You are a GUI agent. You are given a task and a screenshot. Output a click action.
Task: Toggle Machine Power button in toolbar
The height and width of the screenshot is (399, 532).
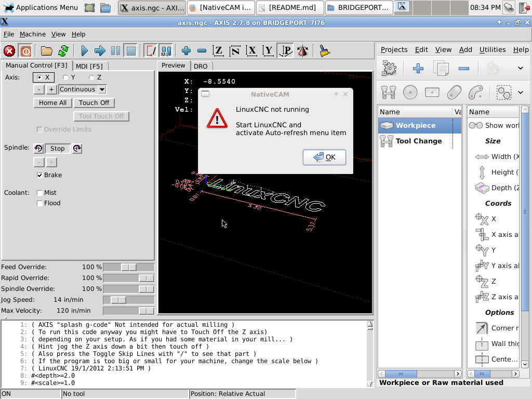point(26,51)
